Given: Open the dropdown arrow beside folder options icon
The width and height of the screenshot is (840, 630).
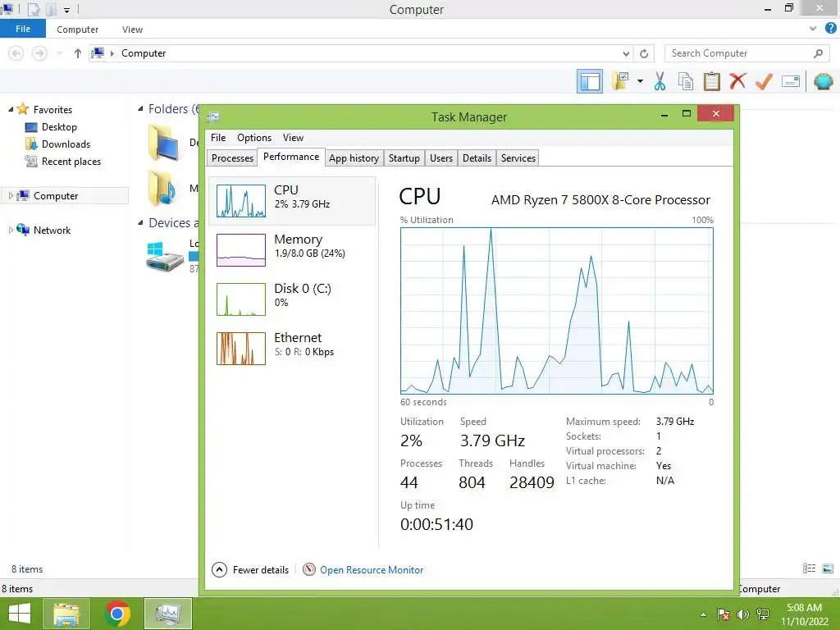Looking at the screenshot, I should [640, 81].
